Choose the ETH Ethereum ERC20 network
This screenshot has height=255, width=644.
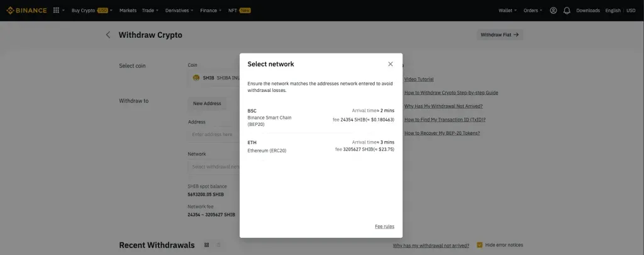tap(321, 146)
